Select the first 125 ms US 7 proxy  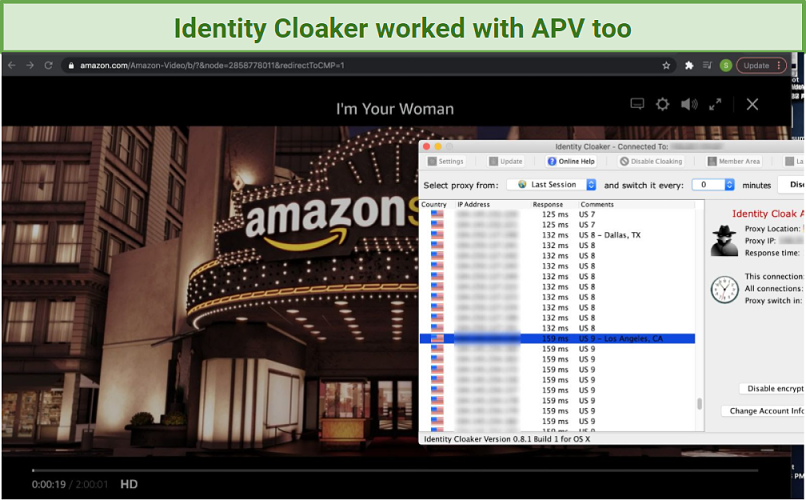click(x=557, y=214)
